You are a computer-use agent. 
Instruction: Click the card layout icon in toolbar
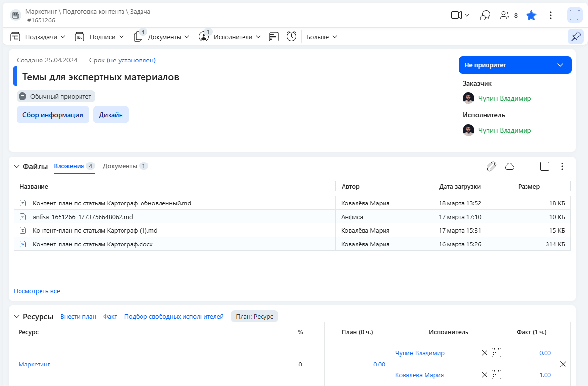click(x=274, y=37)
